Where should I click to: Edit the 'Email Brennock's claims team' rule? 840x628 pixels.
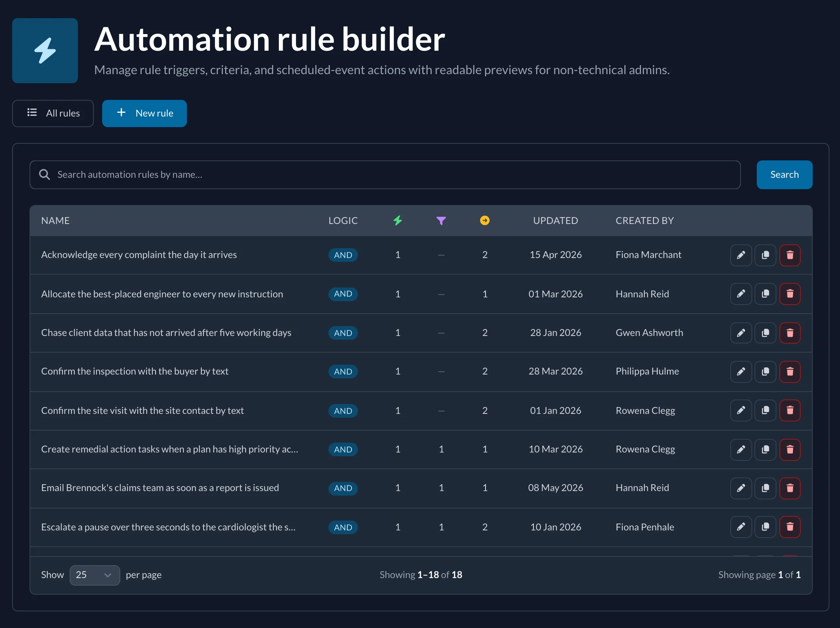[740, 488]
